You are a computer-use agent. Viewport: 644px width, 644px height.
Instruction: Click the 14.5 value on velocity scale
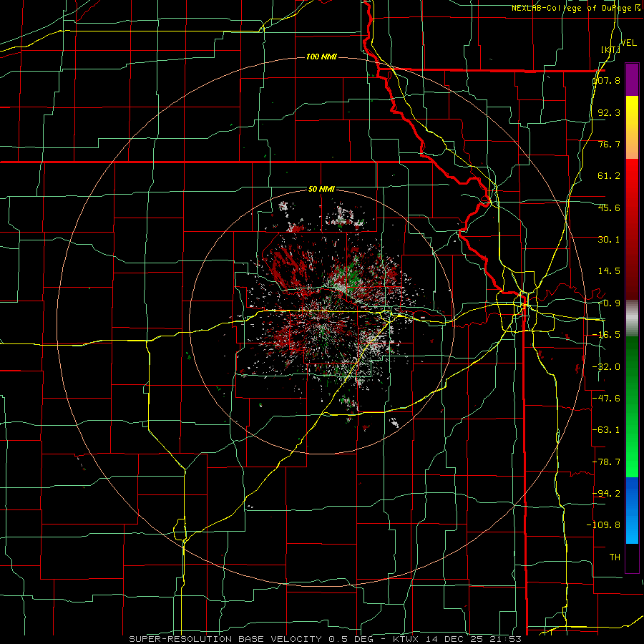609,271
